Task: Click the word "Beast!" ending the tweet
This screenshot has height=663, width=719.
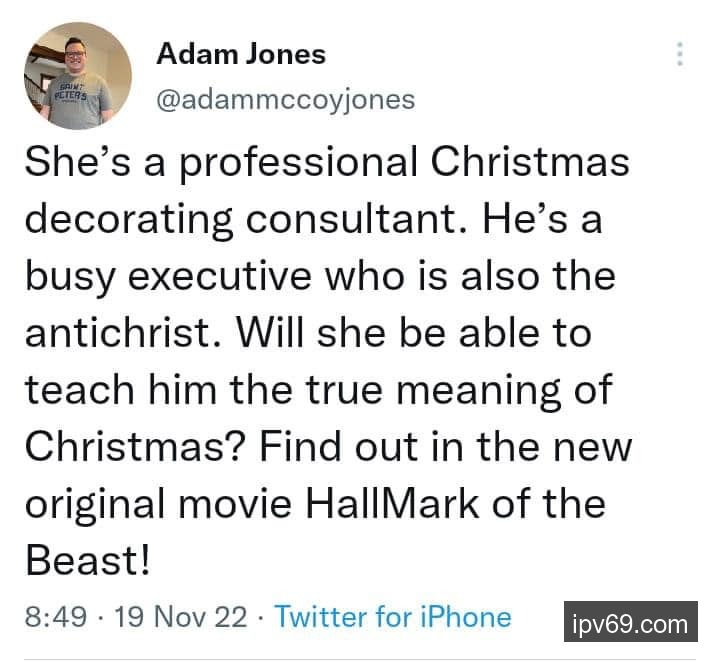Action: click(87, 560)
